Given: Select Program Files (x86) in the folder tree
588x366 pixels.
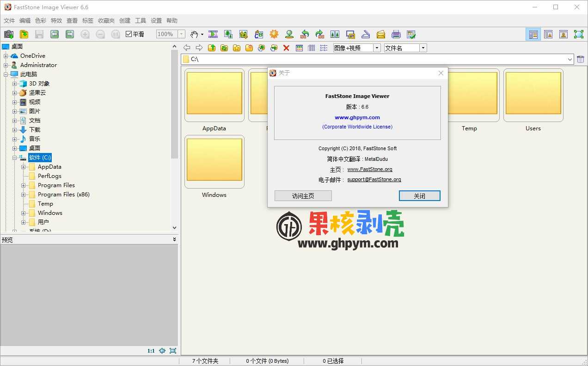Looking at the screenshot, I should coord(64,195).
